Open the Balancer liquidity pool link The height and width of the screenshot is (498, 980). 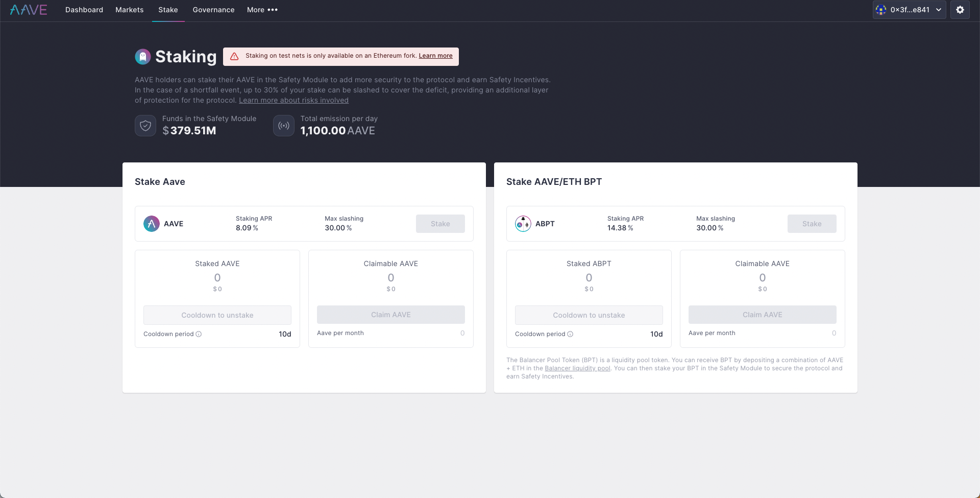577,368
